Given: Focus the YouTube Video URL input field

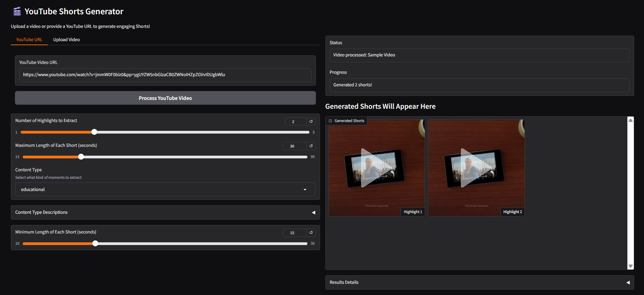Looking at the screenshot, I should tap(165, 75).
